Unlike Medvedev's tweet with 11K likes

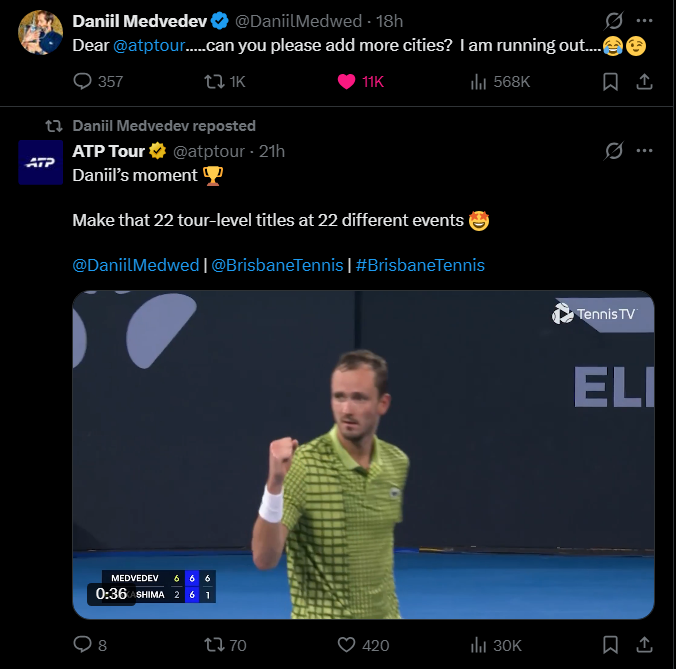click(346, 81)
